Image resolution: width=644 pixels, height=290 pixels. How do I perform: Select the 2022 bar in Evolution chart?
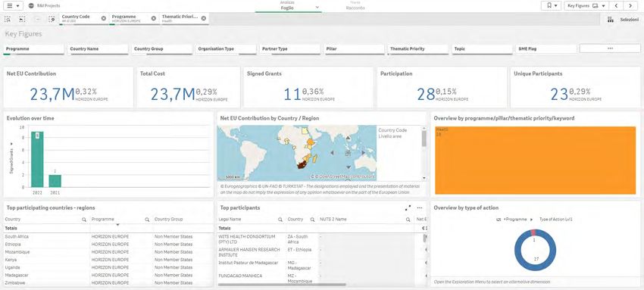[x=37, y=159]
